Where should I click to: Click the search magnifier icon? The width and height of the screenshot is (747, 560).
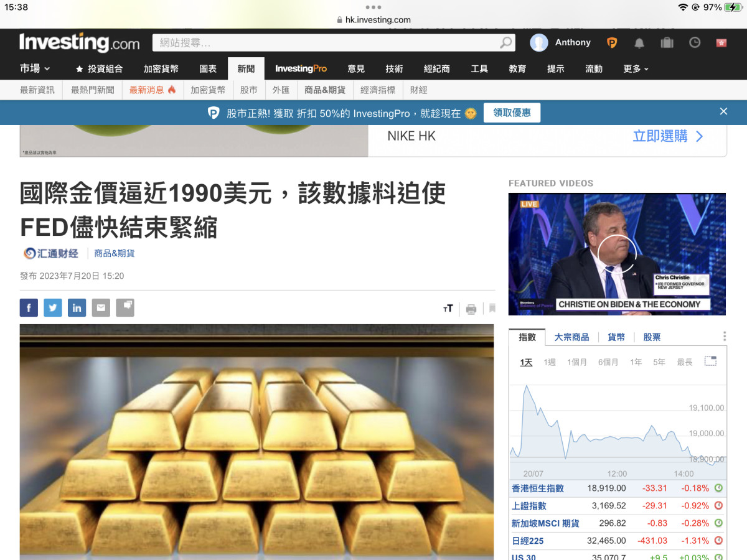point(506,42)
